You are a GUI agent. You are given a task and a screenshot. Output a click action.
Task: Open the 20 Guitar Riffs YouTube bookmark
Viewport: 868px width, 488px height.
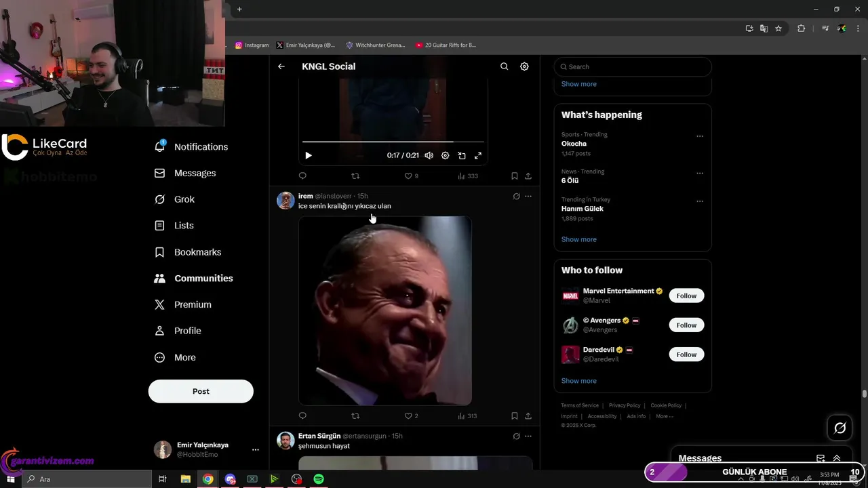(446, 45)
